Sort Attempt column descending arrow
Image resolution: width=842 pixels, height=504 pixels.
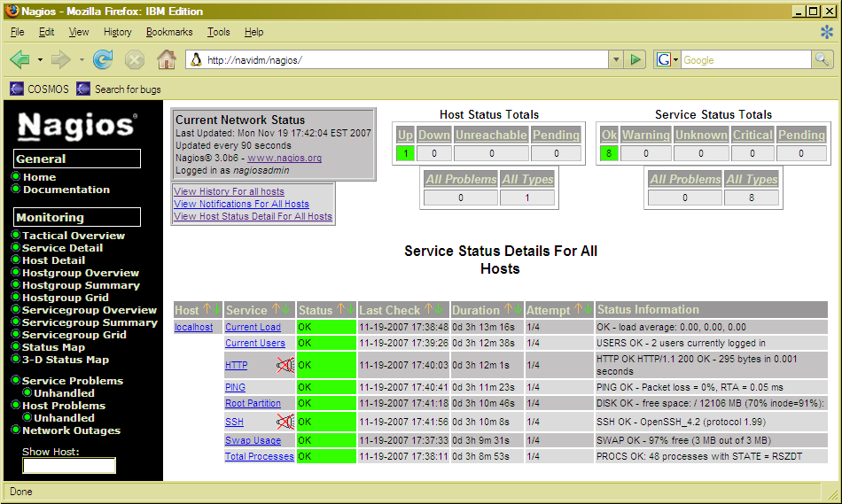588,309
